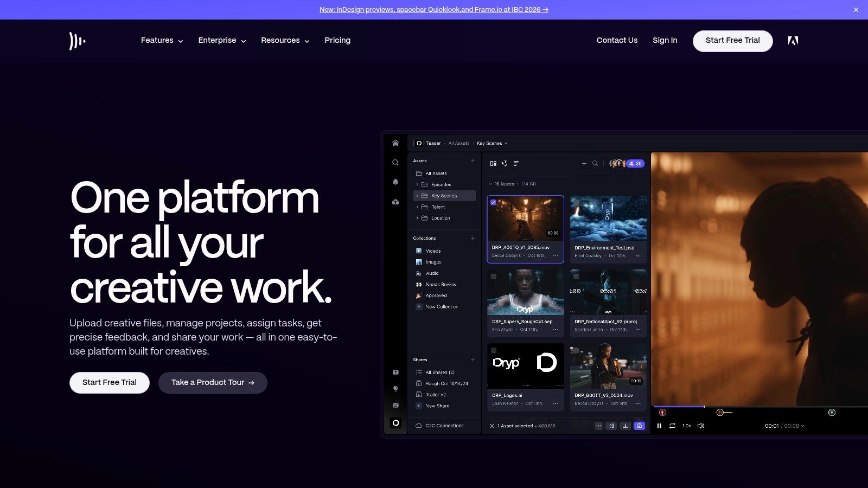Expand the Location folder chevron
This screenshot has height=488, width=868.
pos(417,218)
